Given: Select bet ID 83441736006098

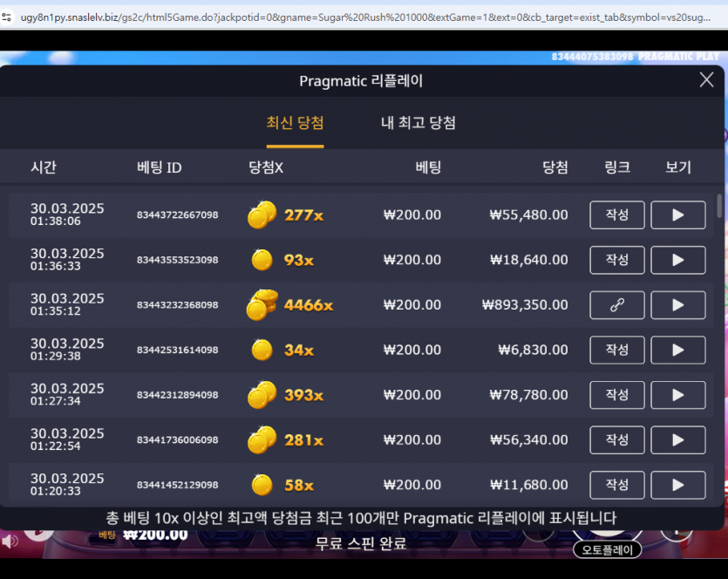Looking at the screenshot, I should coord(177,439).
